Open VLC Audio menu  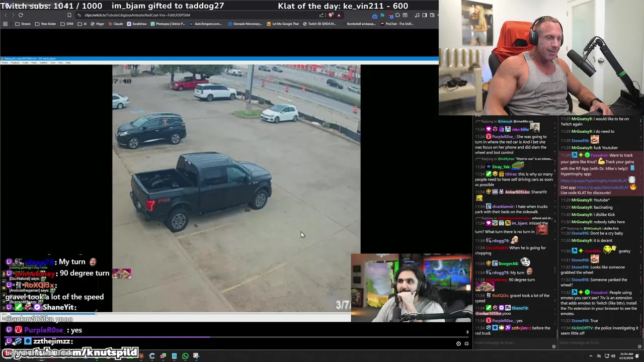[x=25, y=62]
